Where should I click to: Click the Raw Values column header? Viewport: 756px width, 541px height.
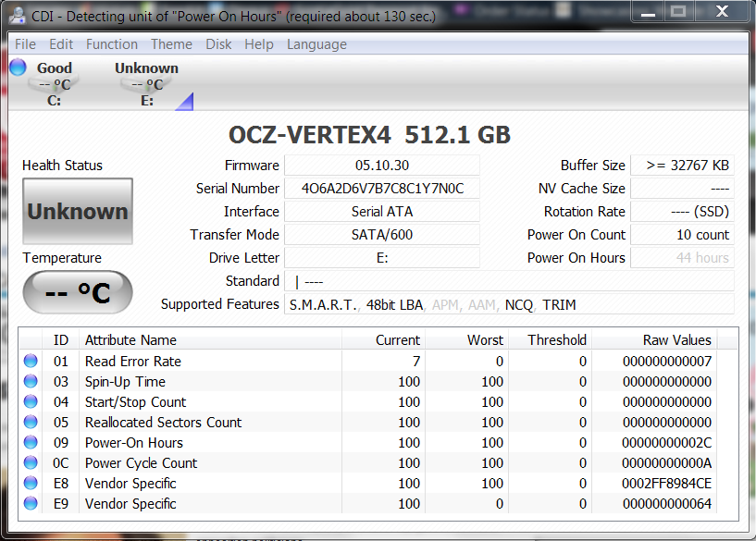coord(676,340)
